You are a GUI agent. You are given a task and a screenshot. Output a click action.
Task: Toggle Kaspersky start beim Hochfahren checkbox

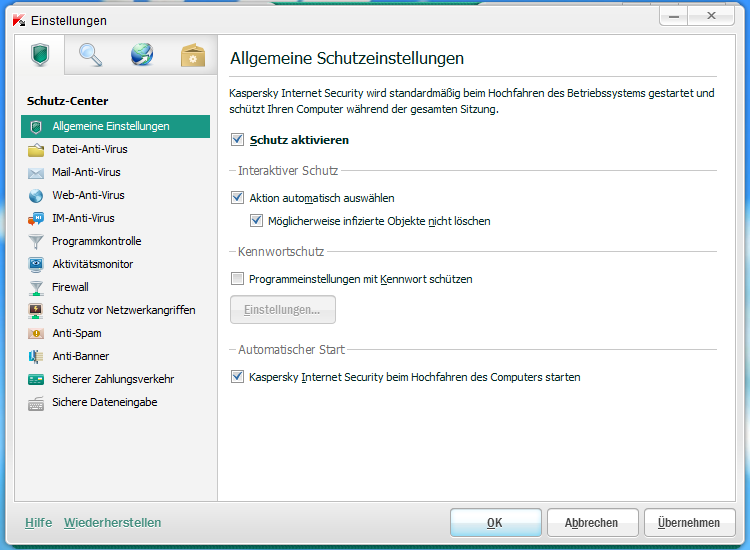[x=237, y=376]
